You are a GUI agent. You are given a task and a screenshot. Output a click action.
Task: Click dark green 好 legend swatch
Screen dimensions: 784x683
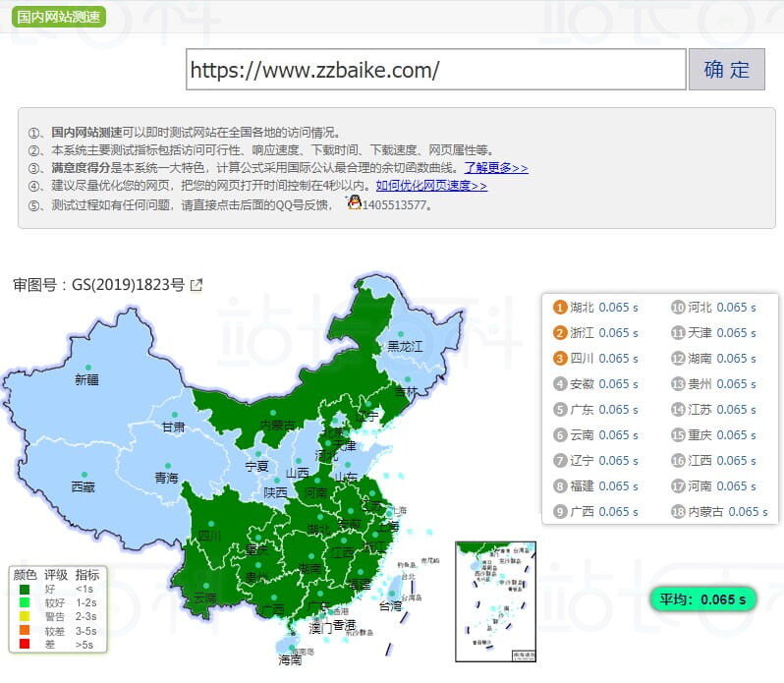coord(24,589)
